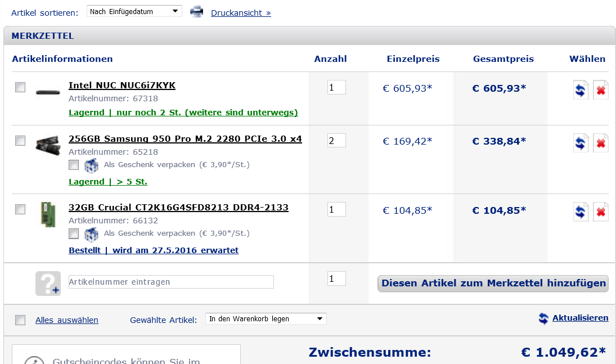The width and height of the screenshot is (616, 364).
Task: Enable gift wrap for Samsung 950 Pro
Action: coord(74,165)
